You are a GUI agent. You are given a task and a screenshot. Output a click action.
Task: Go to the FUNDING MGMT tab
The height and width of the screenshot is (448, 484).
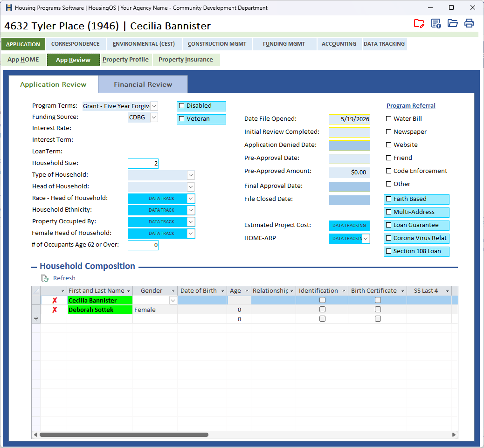click(x=284, y=44)
